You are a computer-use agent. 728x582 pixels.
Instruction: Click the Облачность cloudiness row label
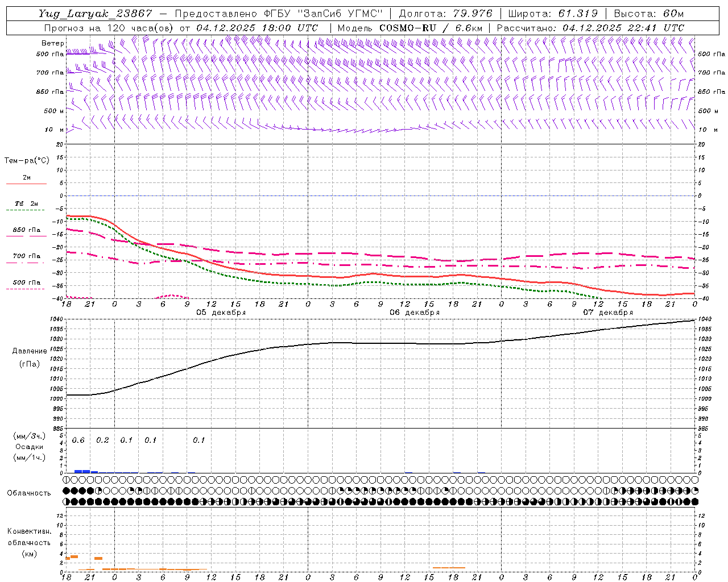[29, 493]
